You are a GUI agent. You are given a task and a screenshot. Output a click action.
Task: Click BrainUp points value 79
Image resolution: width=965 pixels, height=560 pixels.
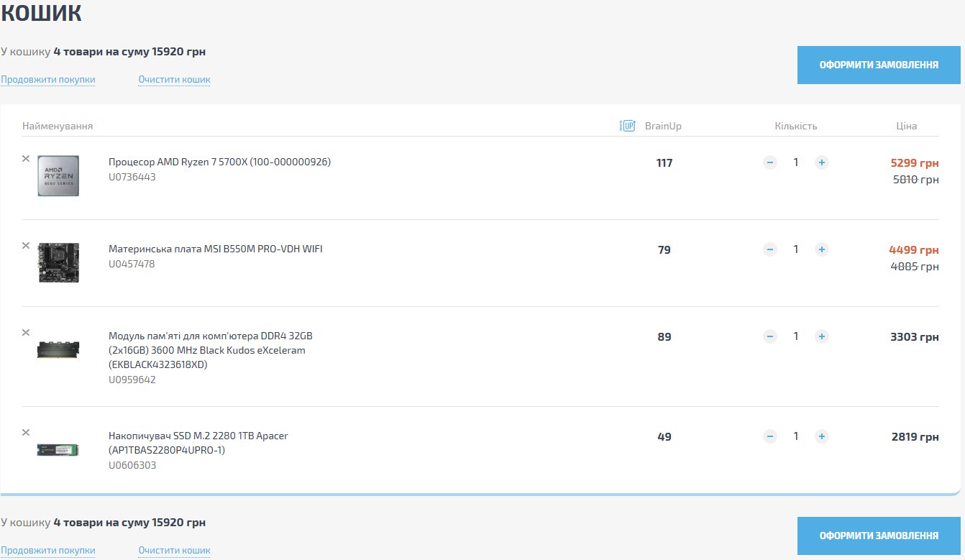tap(664, 250)
